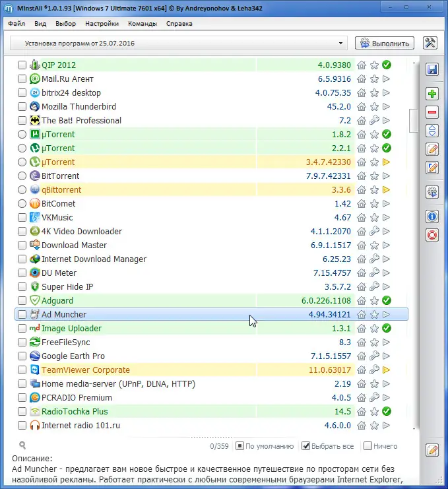Image resolution: width=448 pixels, height=489 pixels.
Task: Open the 'Настройки' menu
Action: tap(102, 24)
